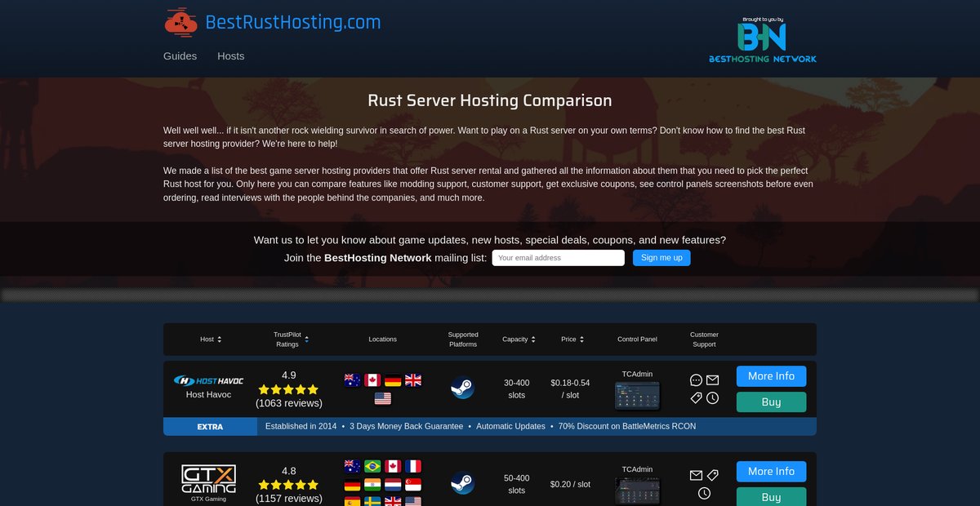Click the BestRustHosting cloud logo icon
This screenshot has height=506, width=980.
pyautogui.click(x=181, y=24)
